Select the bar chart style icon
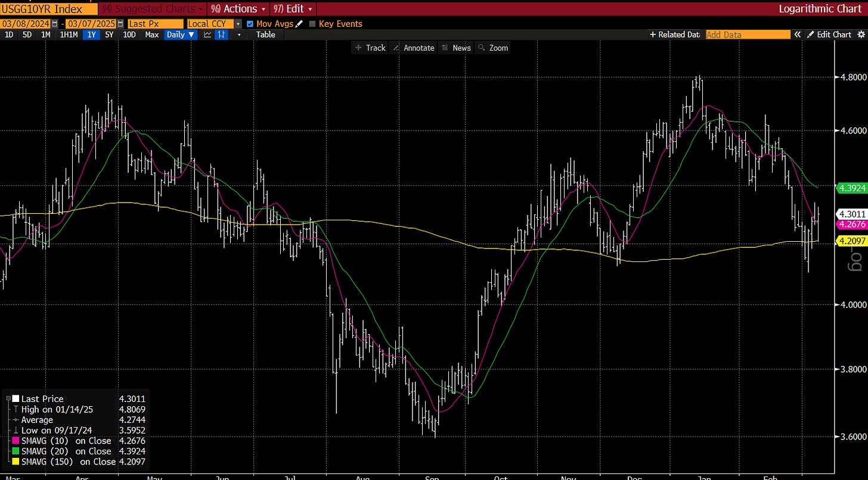Viewport: 868px width, 480px height. (222, 35)
